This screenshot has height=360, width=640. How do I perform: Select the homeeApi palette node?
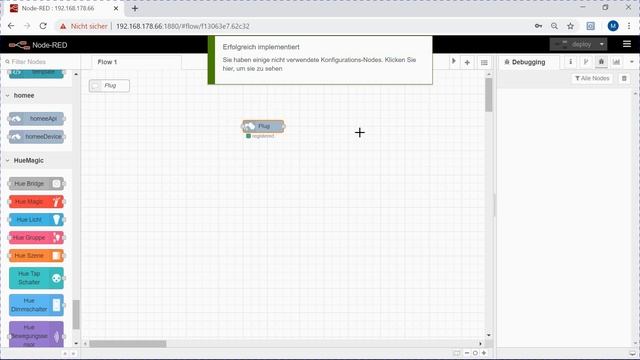tap(36, 119)
